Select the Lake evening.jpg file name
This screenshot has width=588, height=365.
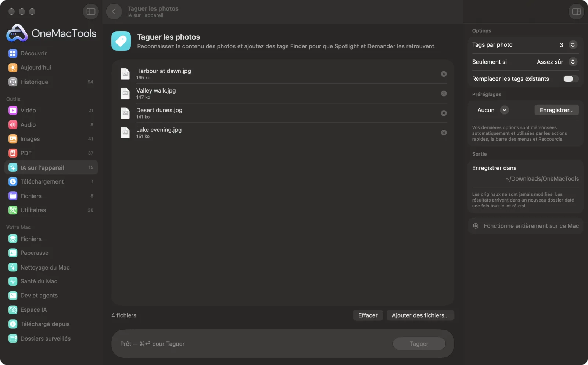tap(159, 130)
